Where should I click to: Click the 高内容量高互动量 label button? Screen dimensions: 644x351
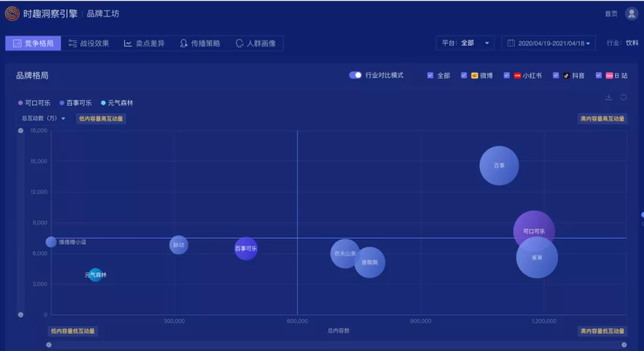[602, 119]
